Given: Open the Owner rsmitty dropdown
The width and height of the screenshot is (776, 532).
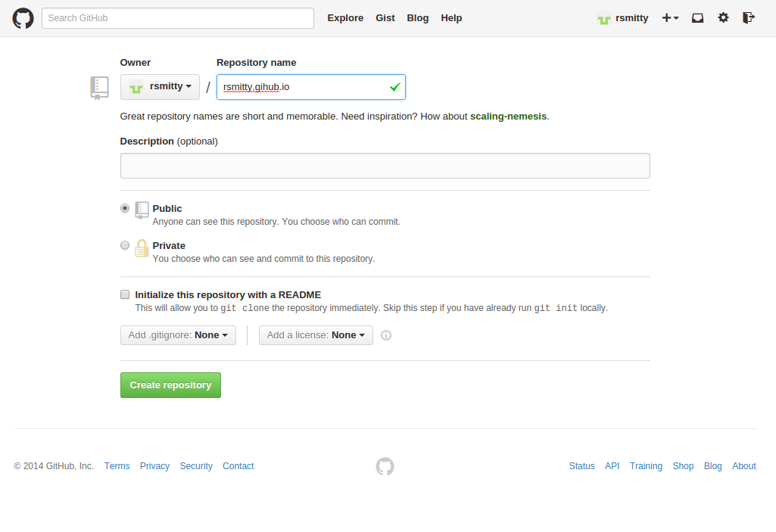Looking at the screenshot, I should tap(160, 86).
